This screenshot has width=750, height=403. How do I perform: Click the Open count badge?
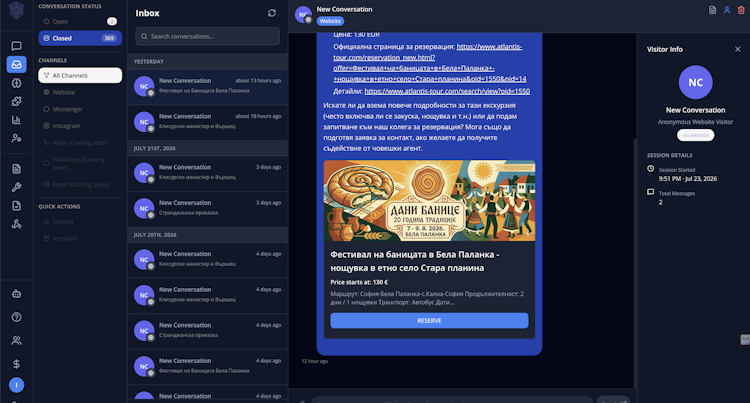(112, 22)
